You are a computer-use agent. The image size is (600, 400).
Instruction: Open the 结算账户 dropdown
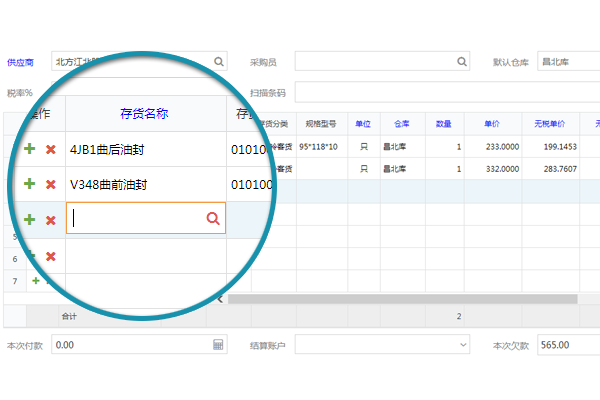[382, 344]
